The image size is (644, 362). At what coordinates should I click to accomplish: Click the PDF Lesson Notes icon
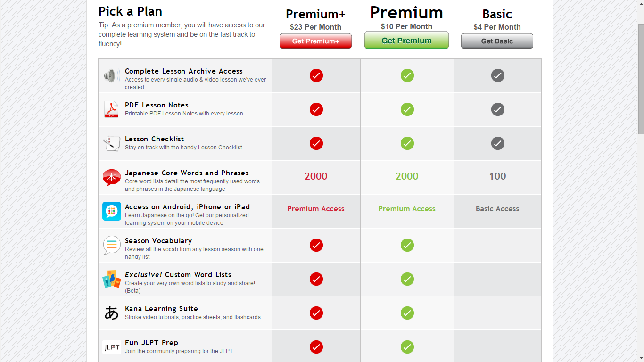111,109
